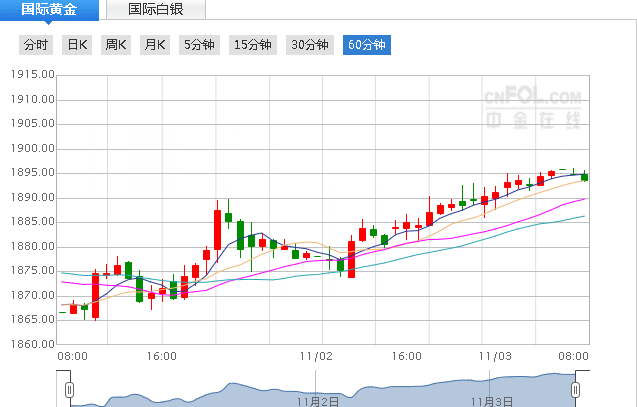The image size is (637, 407).
Task: Open the 国际白银 tab
Action: [x=153, y=10]
